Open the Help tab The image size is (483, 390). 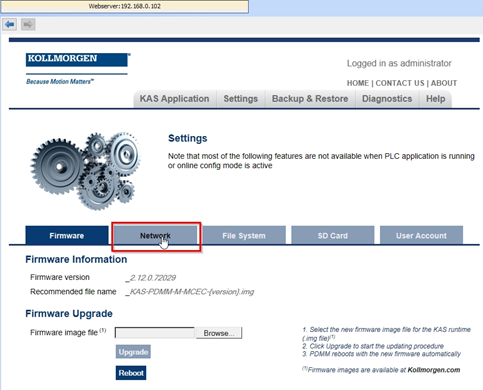point(436,99)
